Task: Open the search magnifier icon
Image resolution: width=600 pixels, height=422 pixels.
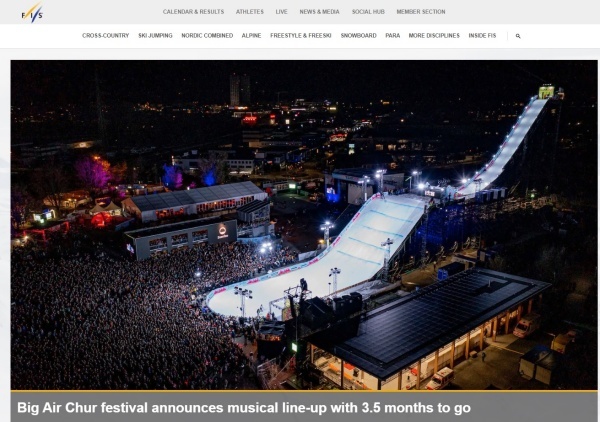Action: click(x=518, y=36)
